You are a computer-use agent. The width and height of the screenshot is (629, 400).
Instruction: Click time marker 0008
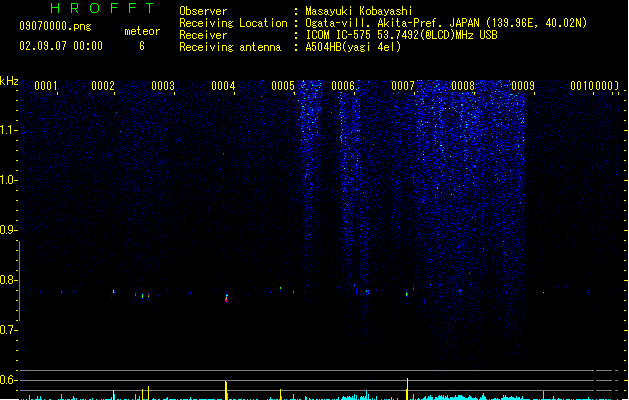[x=463, y=86]
